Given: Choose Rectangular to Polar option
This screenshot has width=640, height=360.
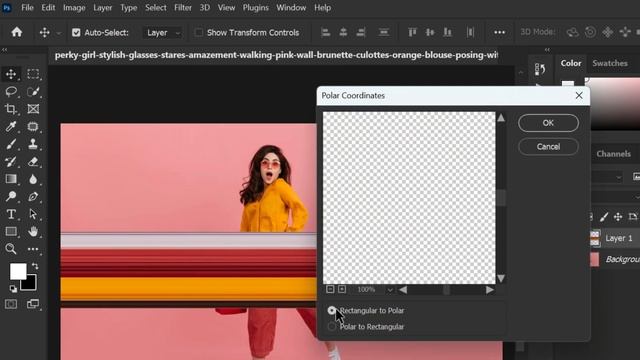Looking at the screenshot, I should [x=332, y=311].
